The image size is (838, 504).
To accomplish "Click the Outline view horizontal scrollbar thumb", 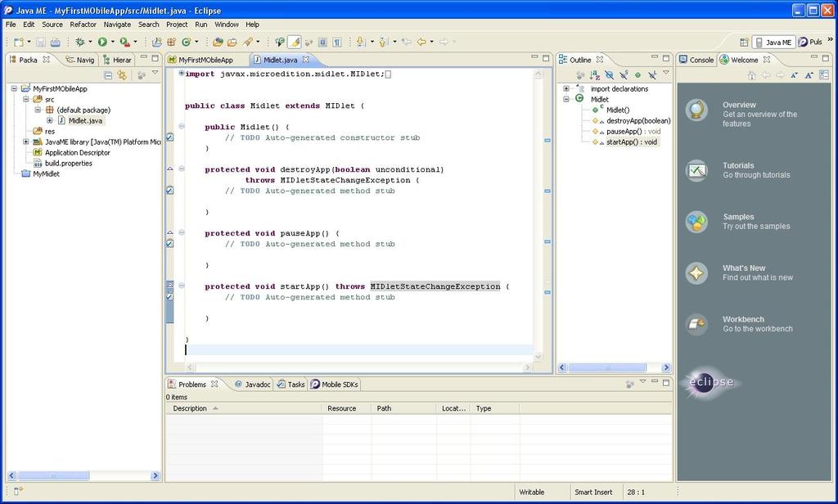I will (x=607, y=367).
